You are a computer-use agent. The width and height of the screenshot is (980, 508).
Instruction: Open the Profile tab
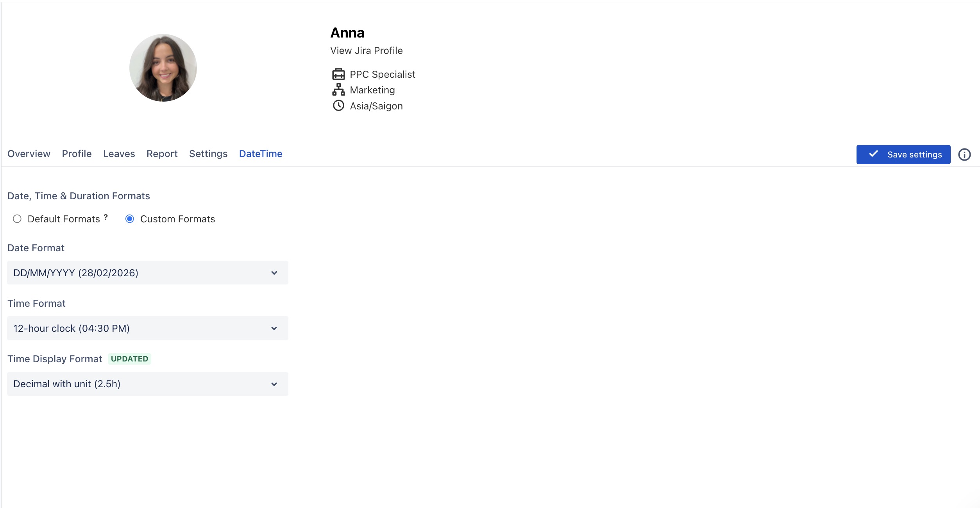pos(77,154)
